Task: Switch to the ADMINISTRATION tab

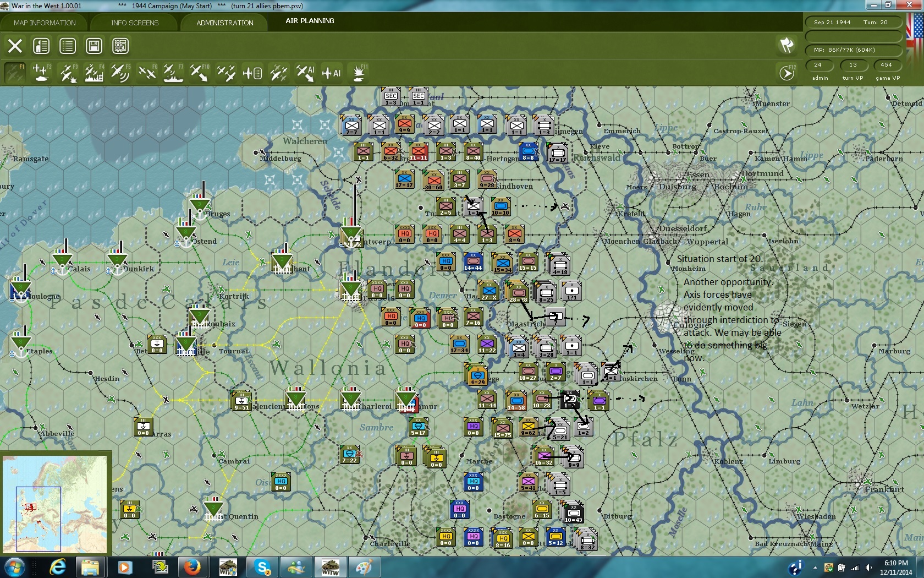Action: (225, 23)
